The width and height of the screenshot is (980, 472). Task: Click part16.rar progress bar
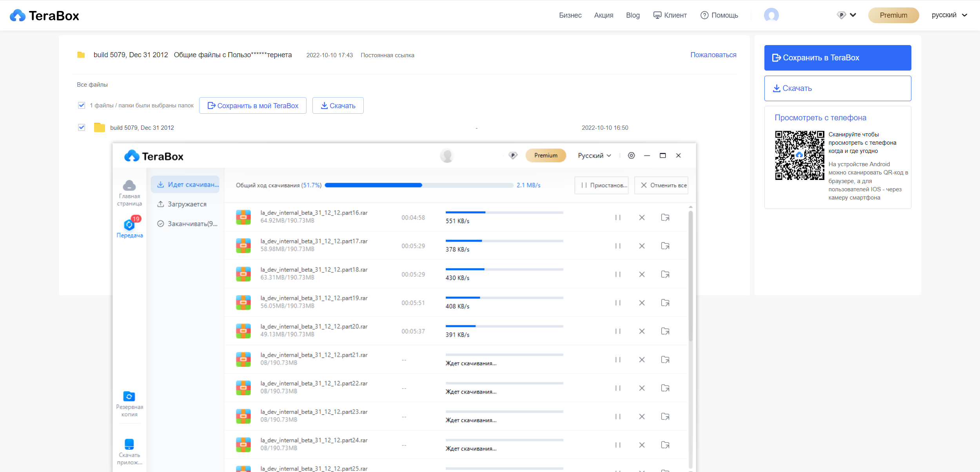(505, 212)
